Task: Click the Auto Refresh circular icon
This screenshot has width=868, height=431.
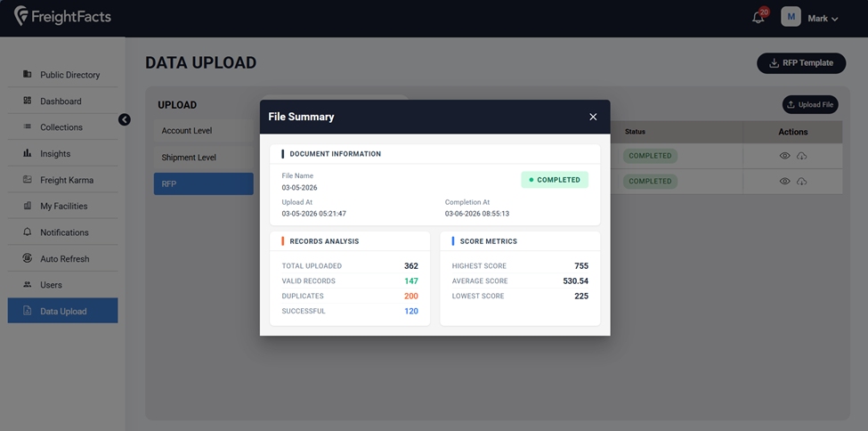Action: click(27, 257)
